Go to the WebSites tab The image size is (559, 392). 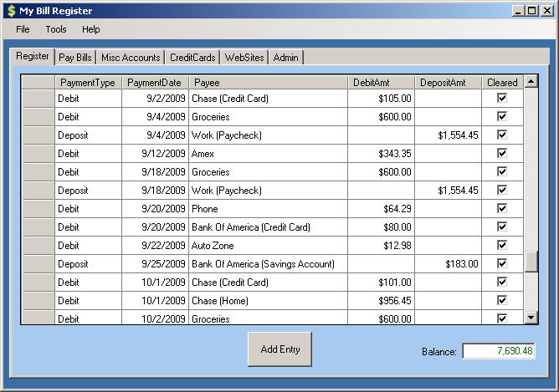(x=244, y=58)
